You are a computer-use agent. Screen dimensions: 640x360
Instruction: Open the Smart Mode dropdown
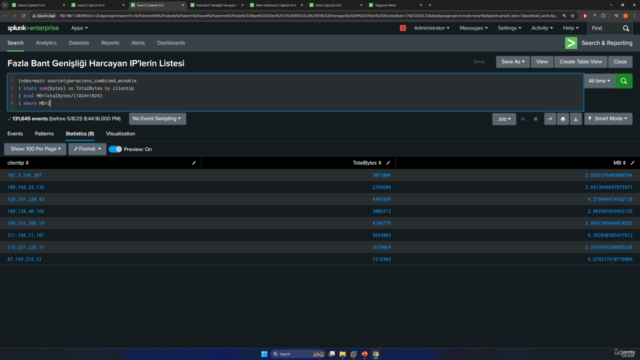click(608, 119)
